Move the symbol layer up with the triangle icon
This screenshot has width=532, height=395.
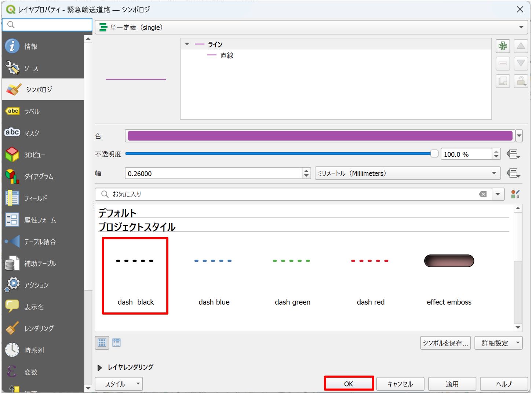pos(521,46)
